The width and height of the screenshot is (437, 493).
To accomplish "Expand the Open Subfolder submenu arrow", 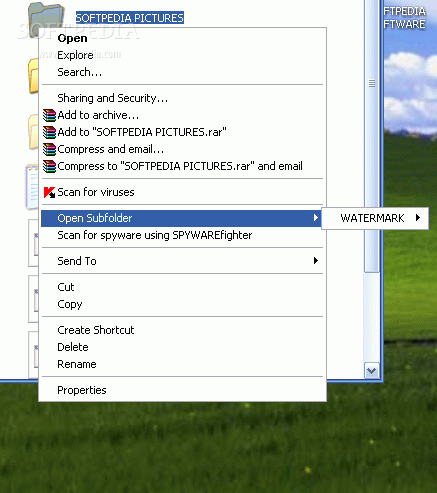I will click(315, 218).
